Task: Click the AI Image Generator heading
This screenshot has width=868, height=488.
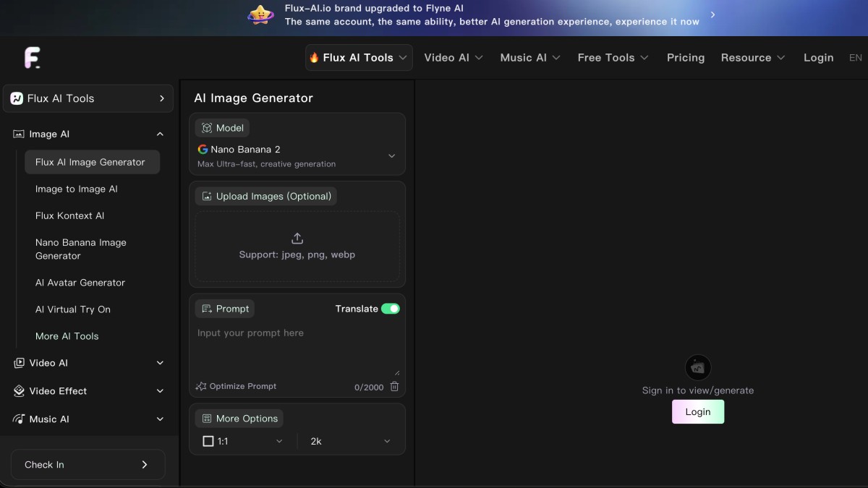Action: (253, 98)
